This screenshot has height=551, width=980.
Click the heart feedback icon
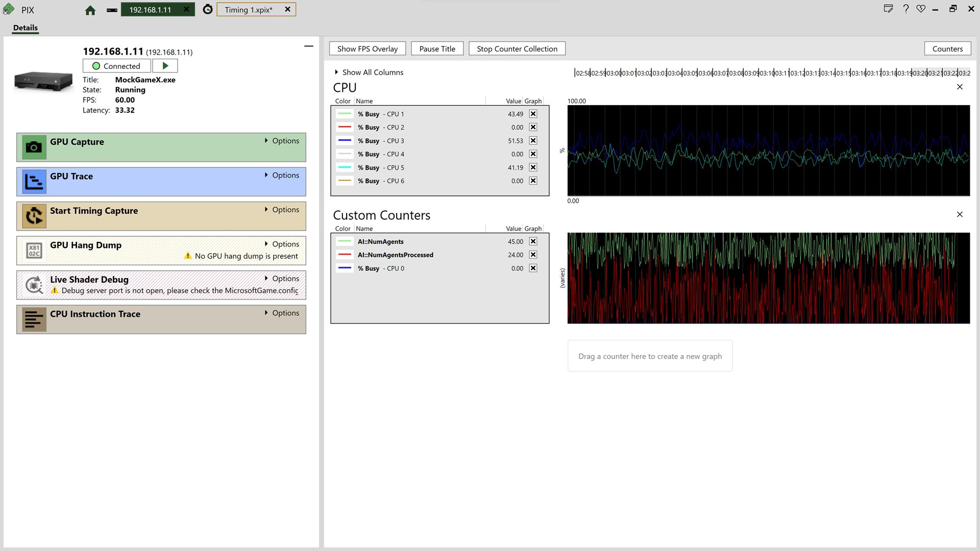pos(921,9)
